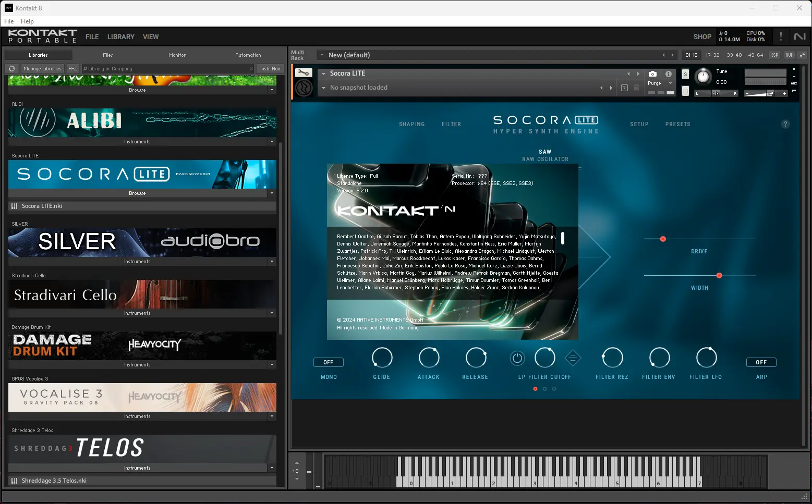This screenshot has height=504, width=812.
Task: Switch to the Automation tab
Action: [248, 55]
